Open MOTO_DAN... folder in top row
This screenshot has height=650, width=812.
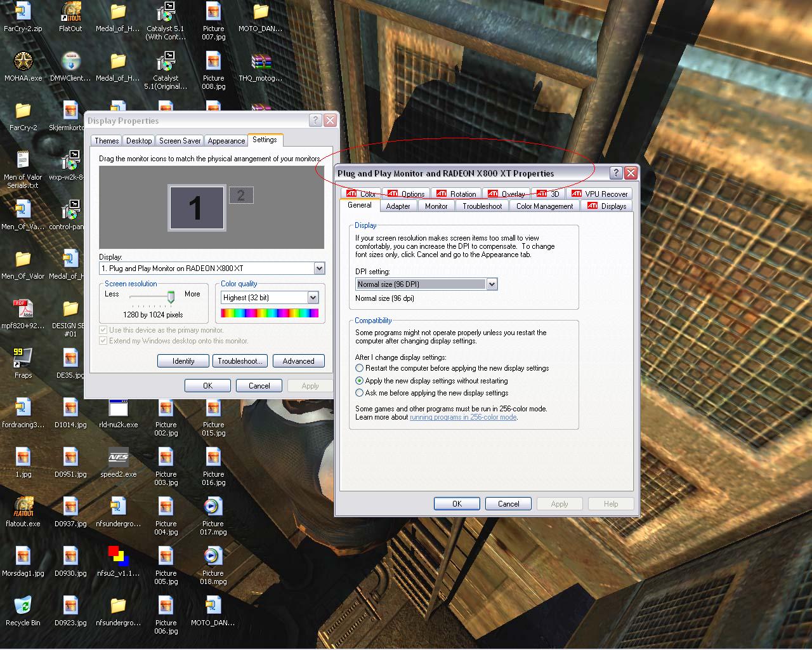coord(261,17)
